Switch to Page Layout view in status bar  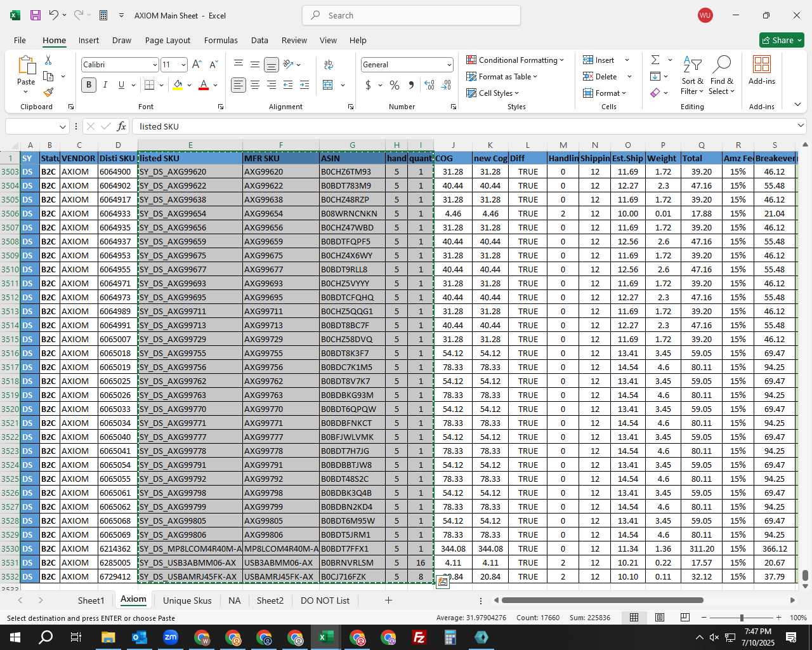[660, 617]
